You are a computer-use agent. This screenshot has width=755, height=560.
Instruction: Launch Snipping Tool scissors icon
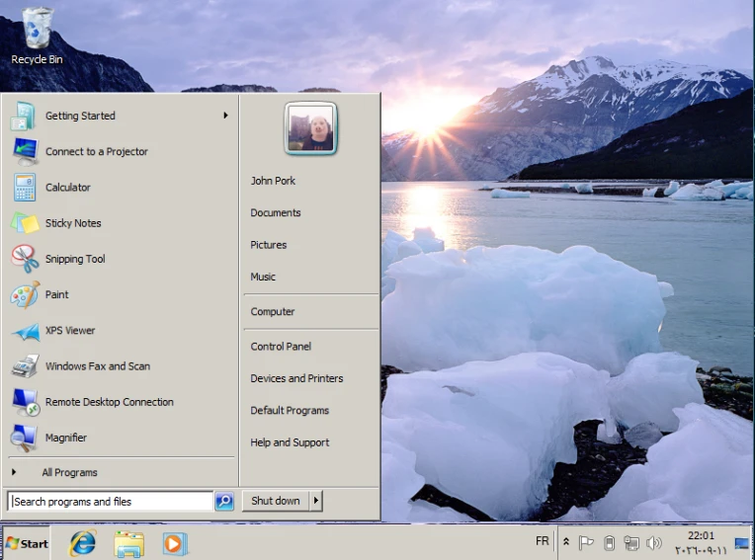click(25, 259)
